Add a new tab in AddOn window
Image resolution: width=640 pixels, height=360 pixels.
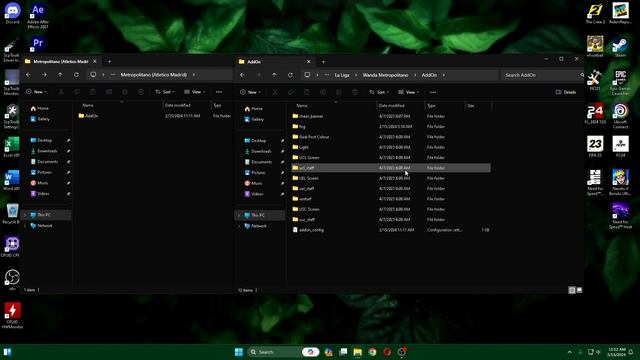pos(323,62)
